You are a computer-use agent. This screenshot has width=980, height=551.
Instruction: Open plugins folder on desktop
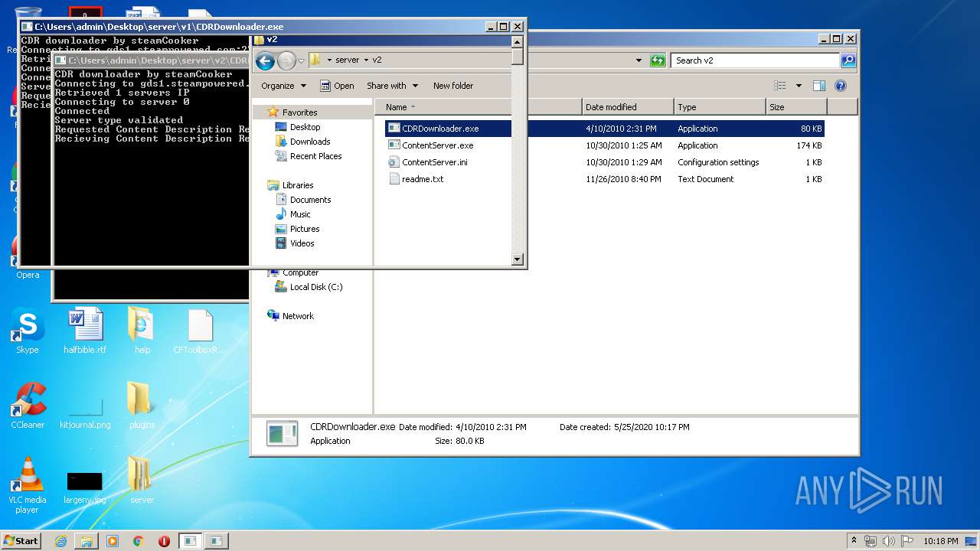tap(142, 406)
